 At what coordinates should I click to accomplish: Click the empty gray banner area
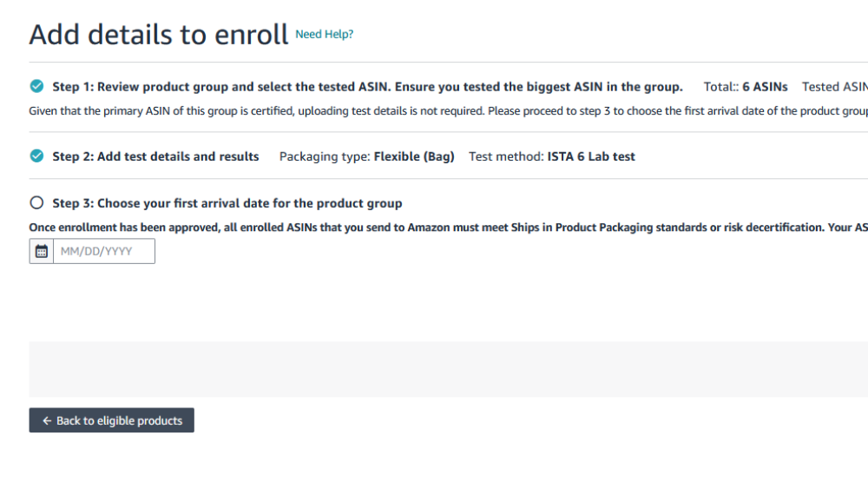point(434,369)
